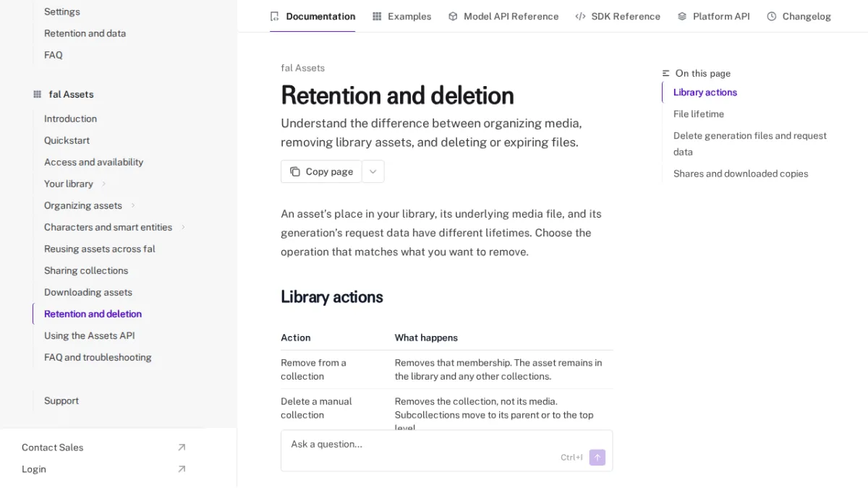The height and width of the screenshot is (488, 868).
Task: Click the 'Action' column header
Action: click(x=296, y=338)
